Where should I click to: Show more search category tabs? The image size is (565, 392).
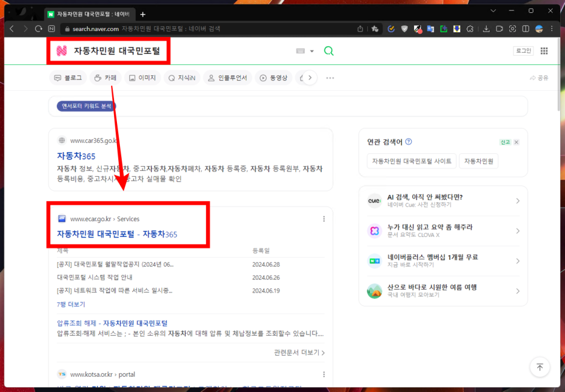(x=310, y=78)
